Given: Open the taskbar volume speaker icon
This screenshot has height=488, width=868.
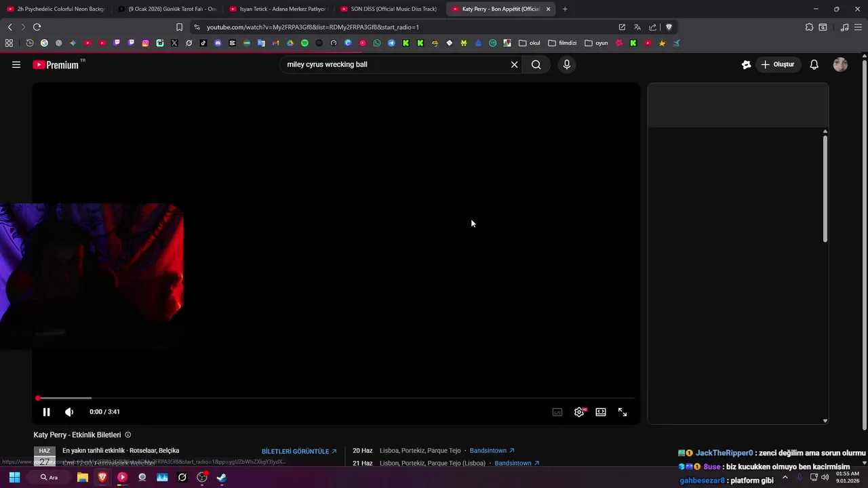Looking at the screenshot, I should coord(825,477).
